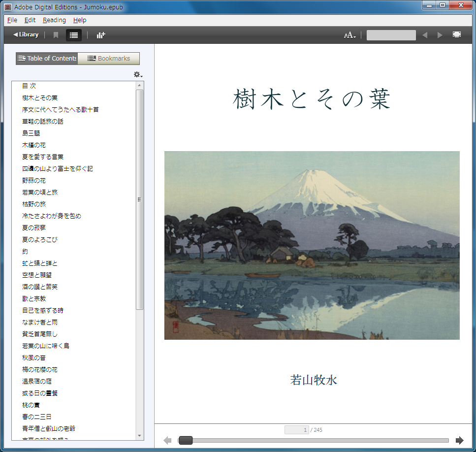Screen dimensions: 476x452
Task: Open the 歌と宗教 chapter
Action: tap(34, 299)
